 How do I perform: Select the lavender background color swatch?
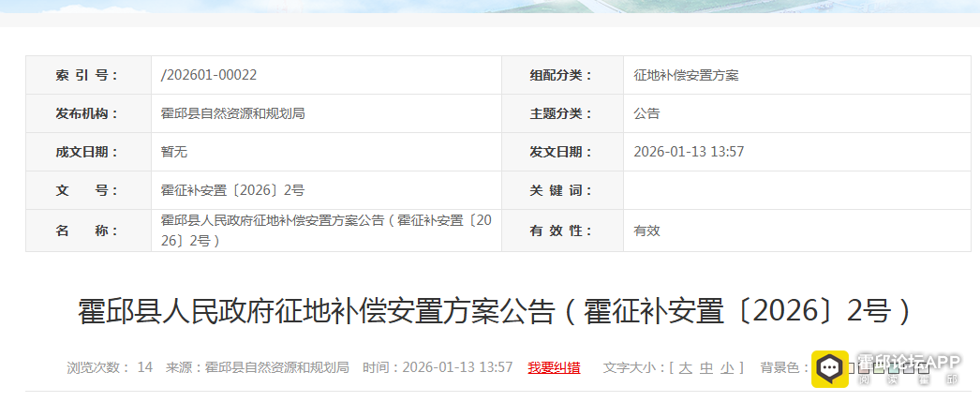pos(909,367)
